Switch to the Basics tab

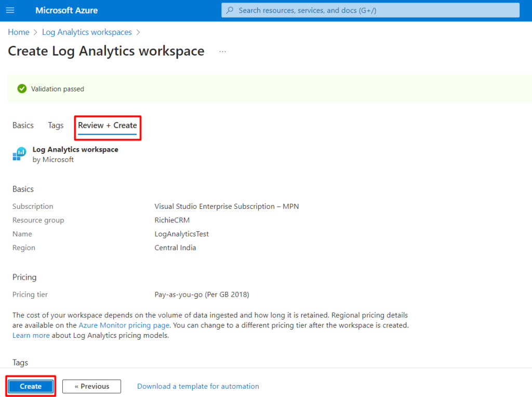pos(23,125)
